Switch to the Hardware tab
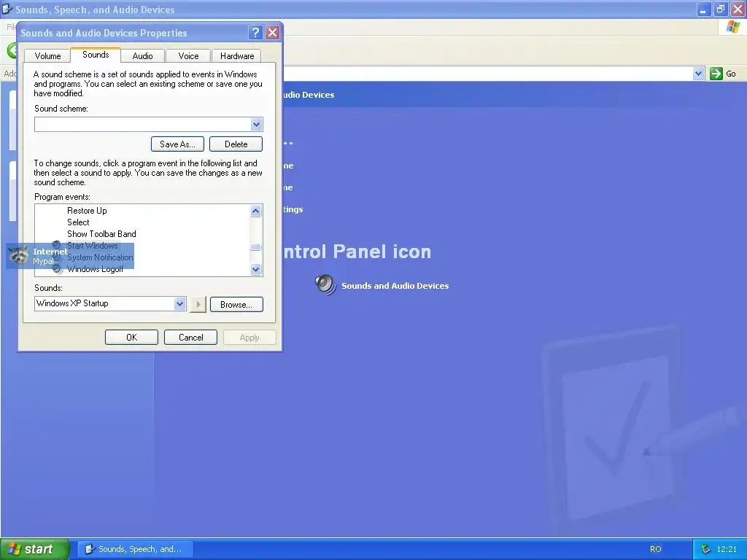This screenshot has width=747, height=560. tap(237, 55)
